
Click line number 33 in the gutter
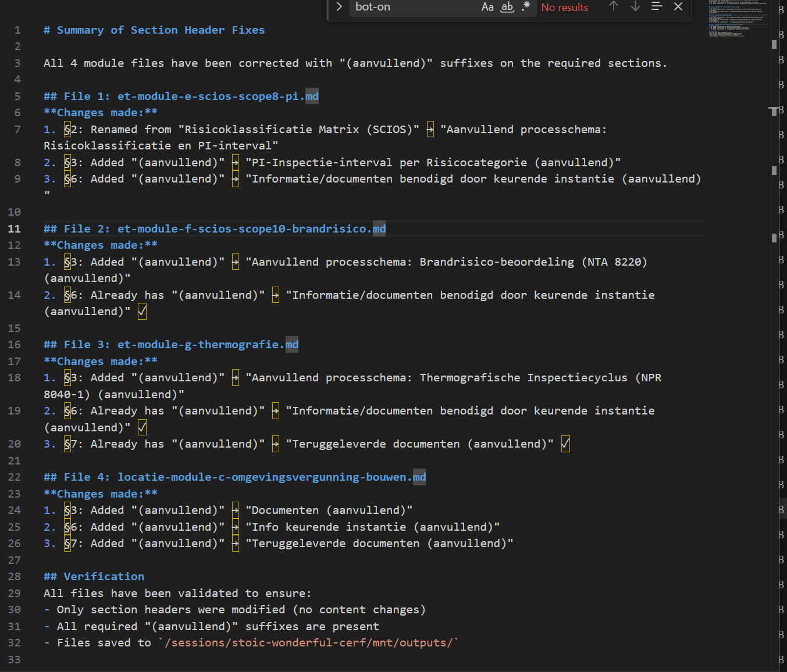click(15, 660)
